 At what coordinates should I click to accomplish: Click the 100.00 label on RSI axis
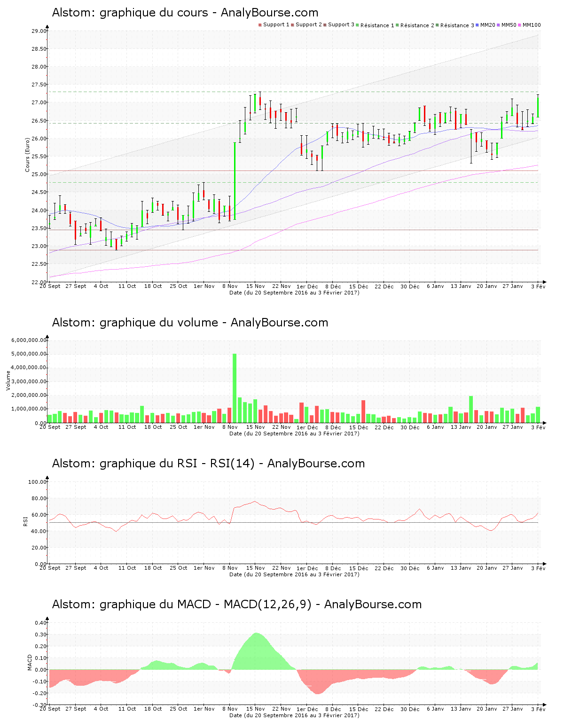tap(37, 482)
